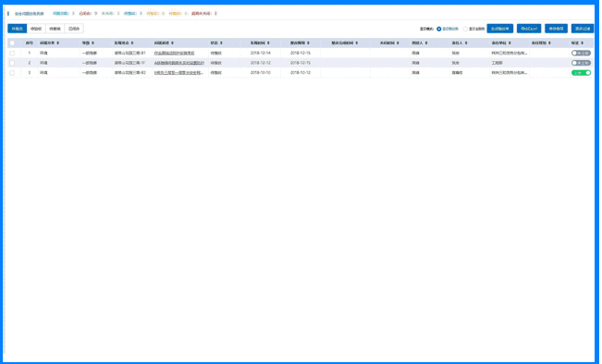Image resolution: width=602 pixels, height=364 pixels.
Task: Click the deadline date 2018-10-12
Action: point(301,72)
